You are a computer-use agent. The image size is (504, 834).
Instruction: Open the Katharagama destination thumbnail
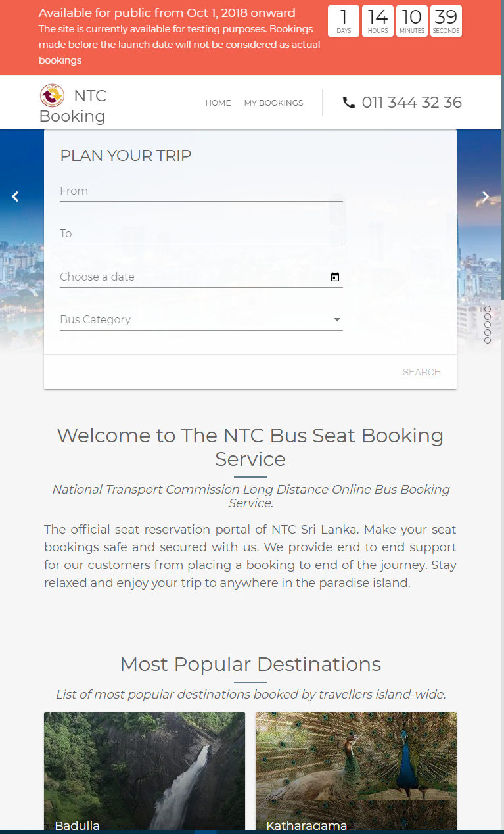[x=355, y=769]
